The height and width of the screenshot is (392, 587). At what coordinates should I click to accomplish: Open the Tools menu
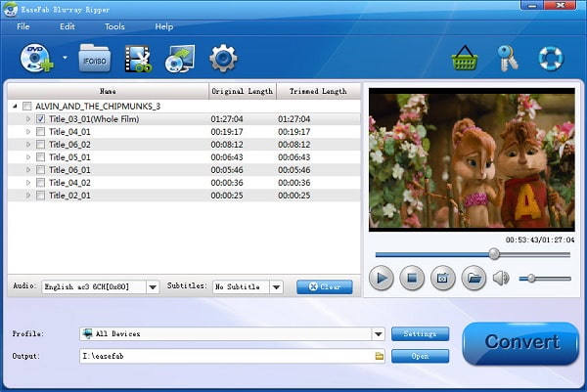point(114,26)
